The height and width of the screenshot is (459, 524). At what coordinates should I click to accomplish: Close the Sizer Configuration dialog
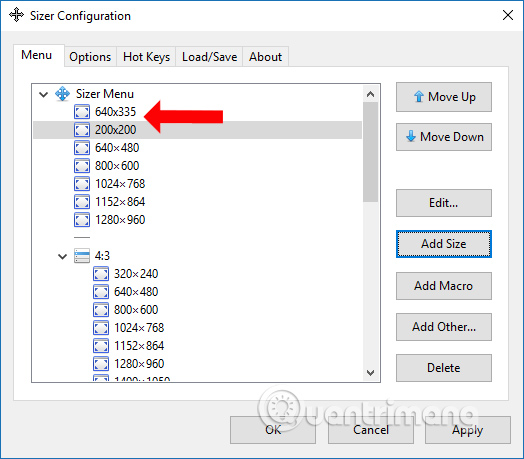(508, 15)
